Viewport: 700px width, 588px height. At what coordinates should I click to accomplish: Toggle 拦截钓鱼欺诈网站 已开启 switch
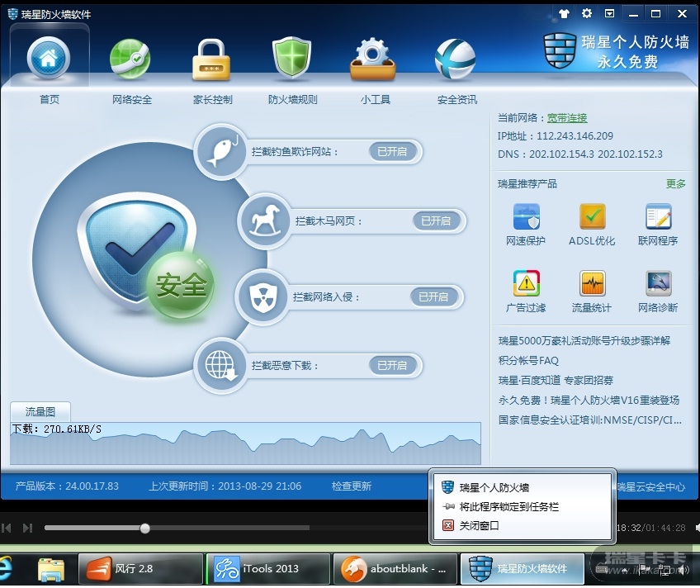[392, 152]
